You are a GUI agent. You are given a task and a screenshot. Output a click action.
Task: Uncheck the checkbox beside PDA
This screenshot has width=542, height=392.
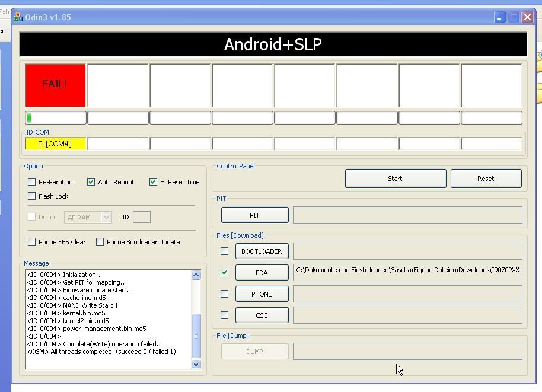click(224, 273)
